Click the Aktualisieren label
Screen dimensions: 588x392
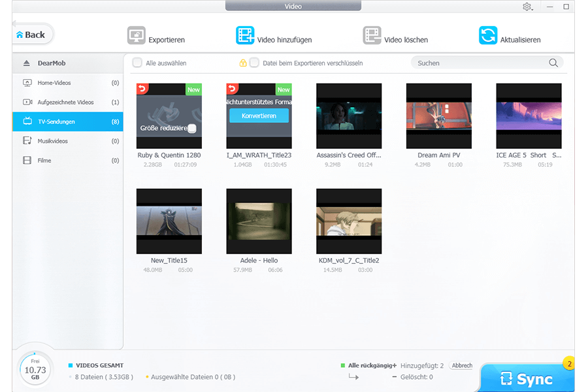point(520,40)
